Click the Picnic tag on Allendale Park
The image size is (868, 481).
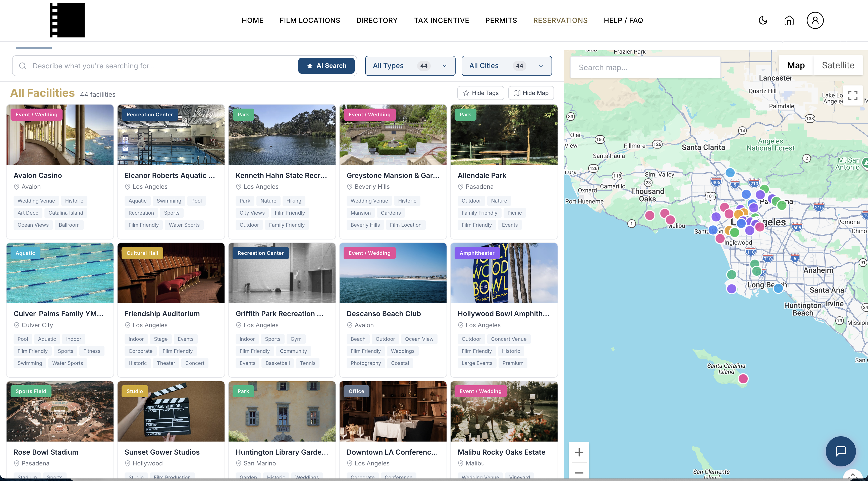(514, 213)
